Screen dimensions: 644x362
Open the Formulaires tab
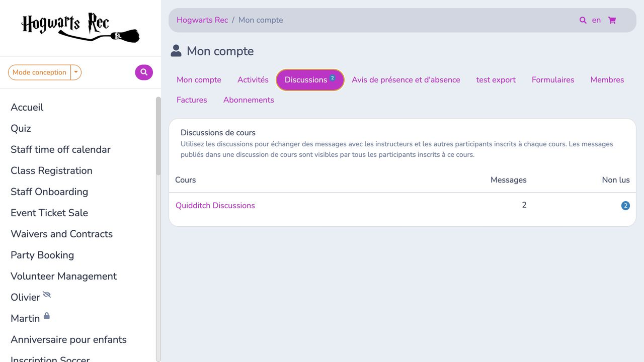[x=553, y=80]
